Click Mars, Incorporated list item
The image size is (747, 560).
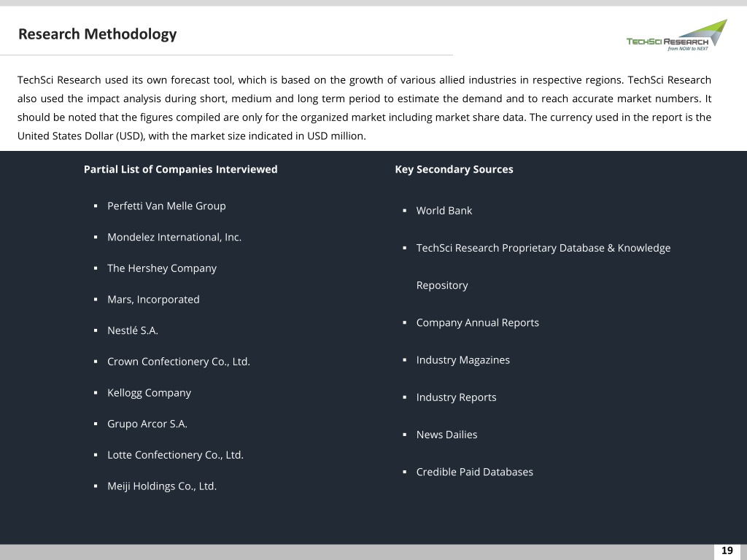[153, 300]
